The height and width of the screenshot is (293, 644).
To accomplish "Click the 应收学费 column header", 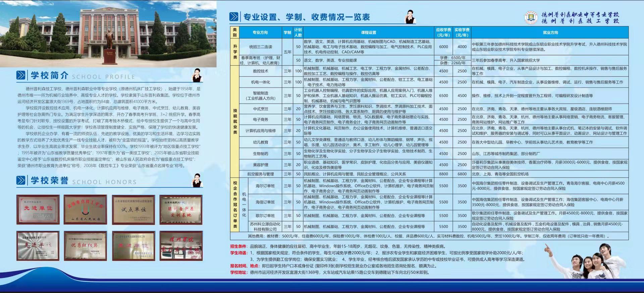I will click(443, 33).
